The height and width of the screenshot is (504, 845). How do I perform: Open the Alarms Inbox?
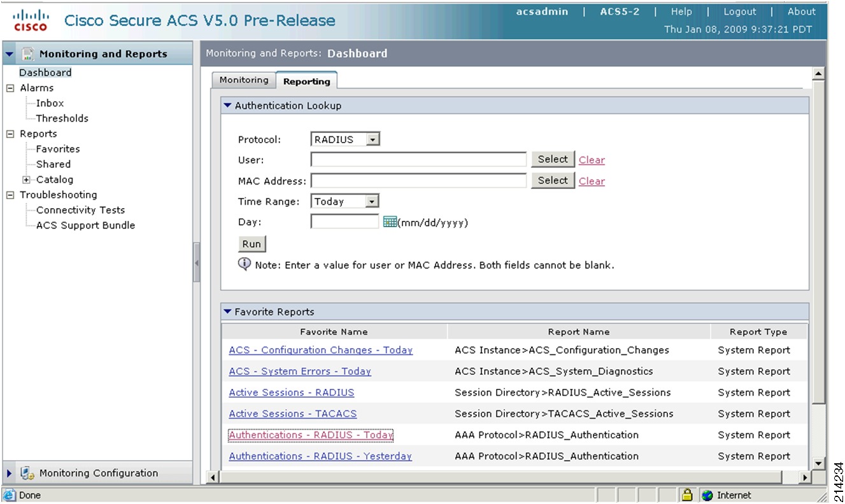coord(50,103)
